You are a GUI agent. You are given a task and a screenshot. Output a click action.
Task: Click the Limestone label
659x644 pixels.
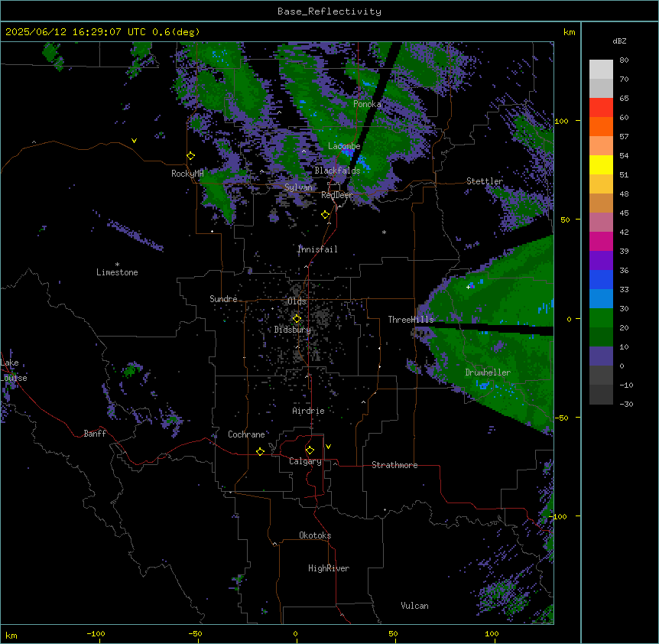pos(117,272)
